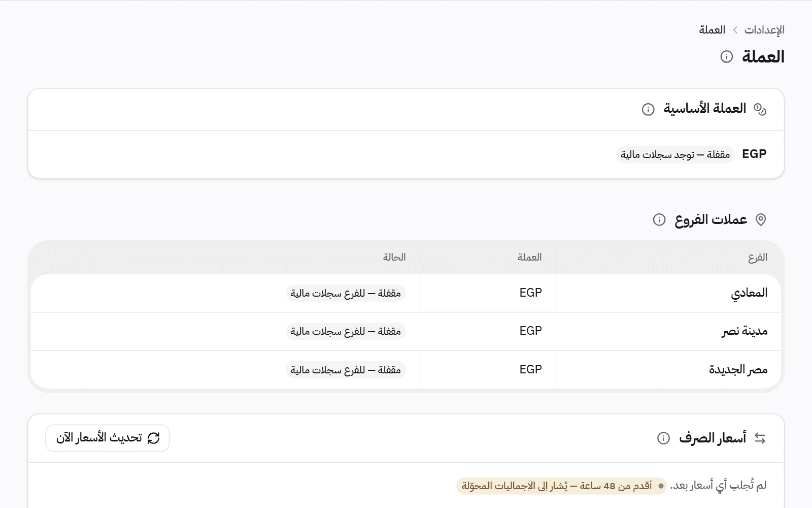The height and width of the screenshot is (508, 812).
Task: Click EGP currency cell in مصر الجديدة row
Action: 531,369
